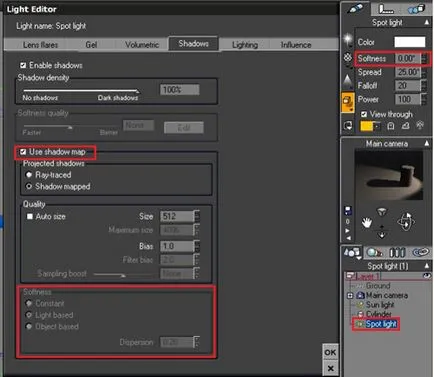Select the Ray-traced radio button
This screenshot has height=377, width=434.
click(x=29, y=175)
